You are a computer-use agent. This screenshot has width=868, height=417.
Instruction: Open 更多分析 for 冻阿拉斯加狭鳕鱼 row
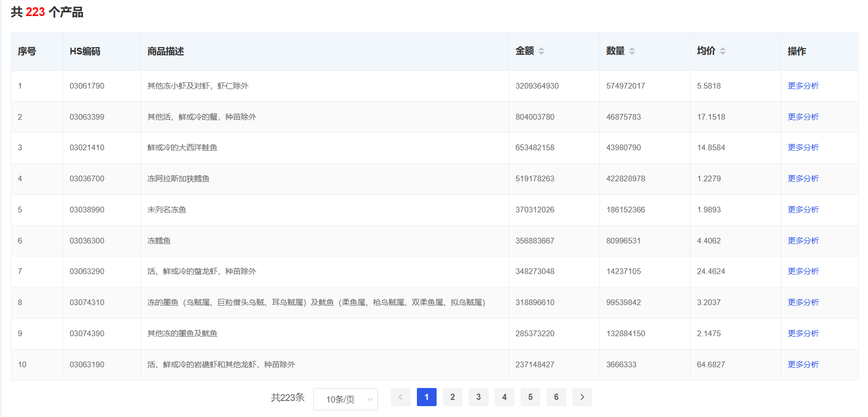pyautogui.click(x=803, y=179)
